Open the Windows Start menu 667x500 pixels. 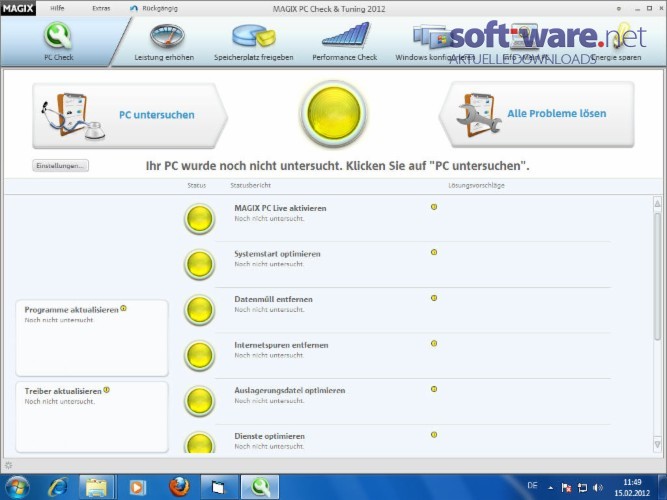click(16, 487)
